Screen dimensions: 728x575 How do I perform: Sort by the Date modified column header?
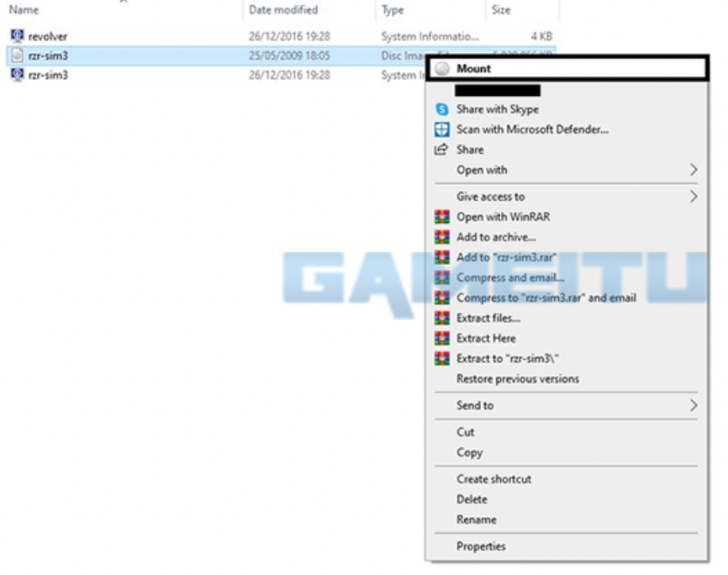coord(283,10)
